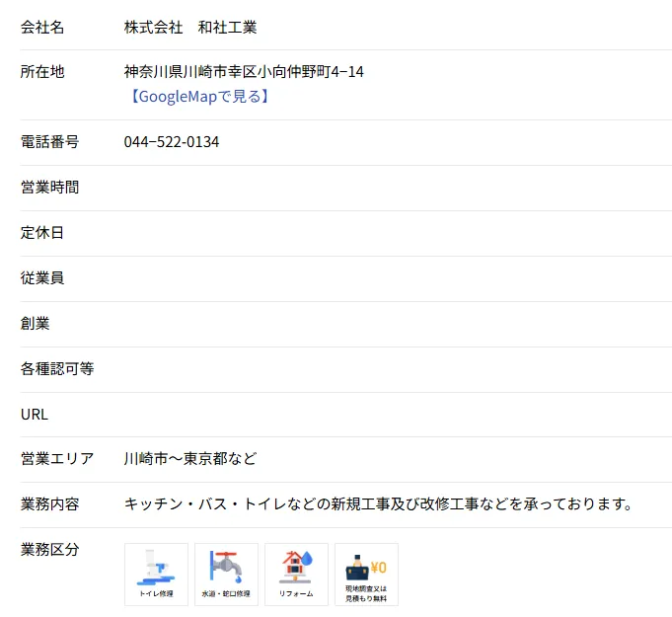The width and height of the screenshot is (672, 617).
Task: Click the トイレ修理 toilet repair icon
Action: point(156,574)
